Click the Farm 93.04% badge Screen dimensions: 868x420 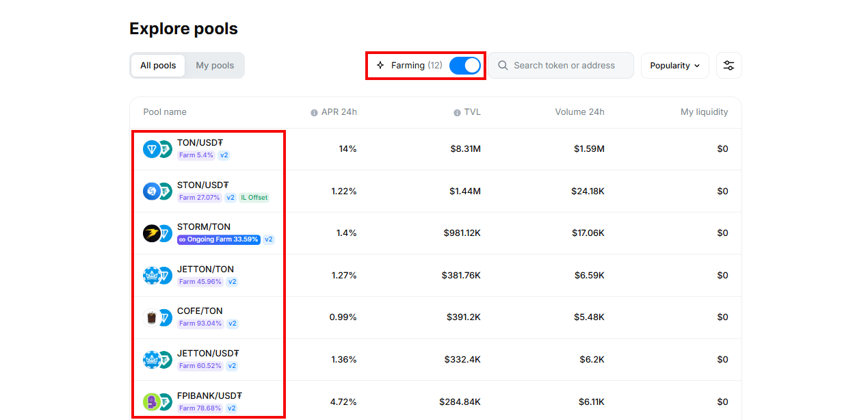[x=200, y=324]
